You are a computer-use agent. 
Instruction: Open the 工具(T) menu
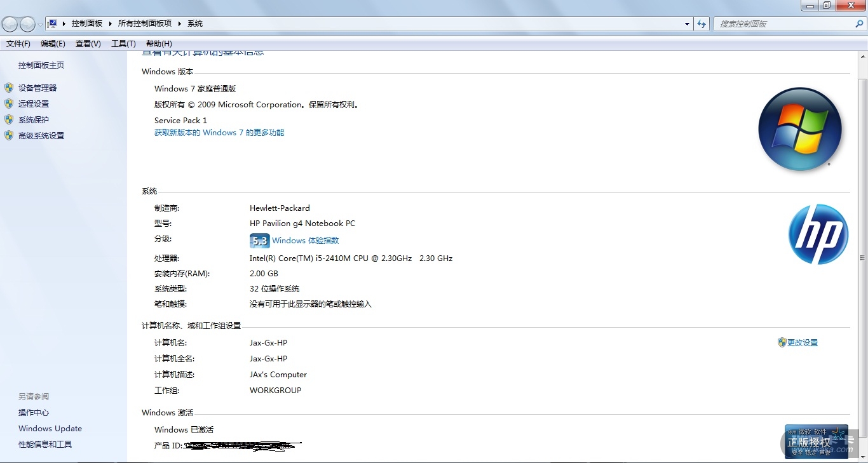point(123,44)
